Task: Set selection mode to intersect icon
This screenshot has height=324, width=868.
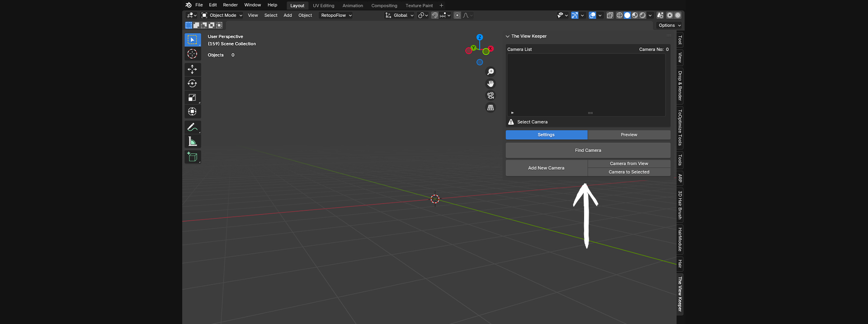Action: coord(219,25)
